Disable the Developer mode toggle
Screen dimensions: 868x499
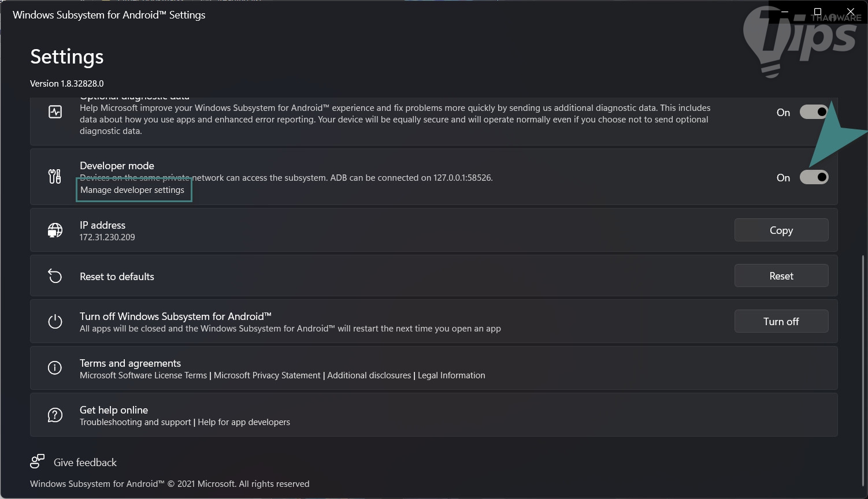pos(814,177)
